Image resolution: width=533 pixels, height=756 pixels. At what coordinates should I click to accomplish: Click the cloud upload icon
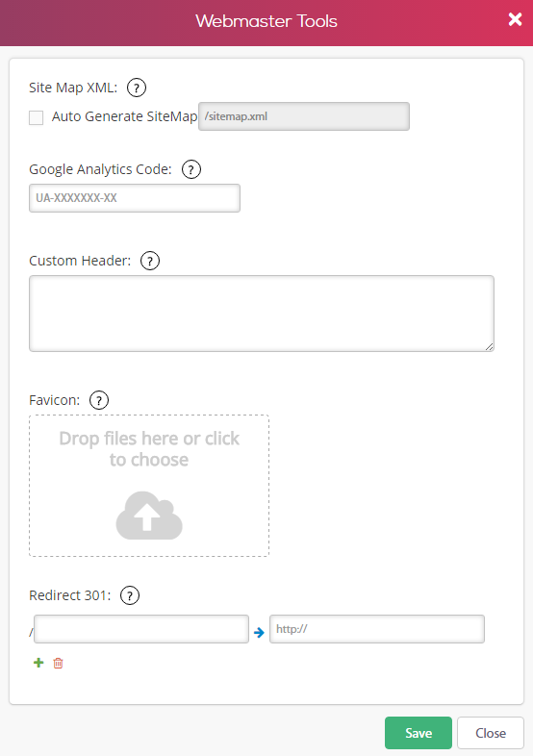click(149, 516)
